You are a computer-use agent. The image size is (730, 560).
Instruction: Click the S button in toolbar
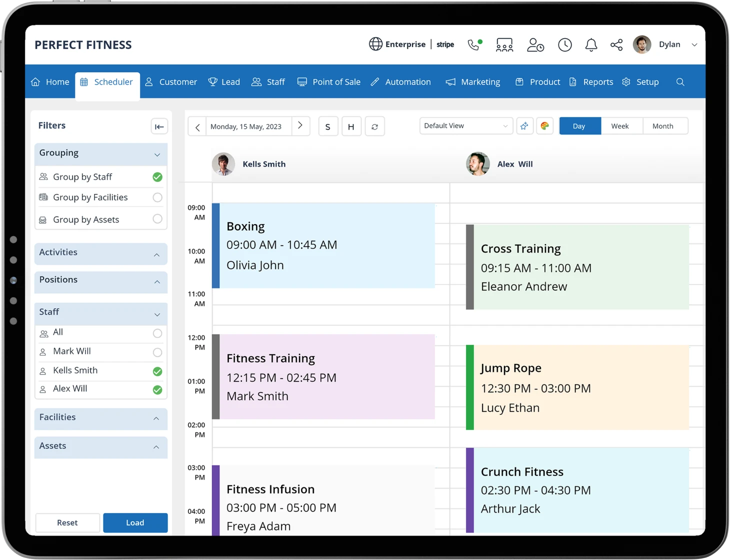[x=328, y=127]
